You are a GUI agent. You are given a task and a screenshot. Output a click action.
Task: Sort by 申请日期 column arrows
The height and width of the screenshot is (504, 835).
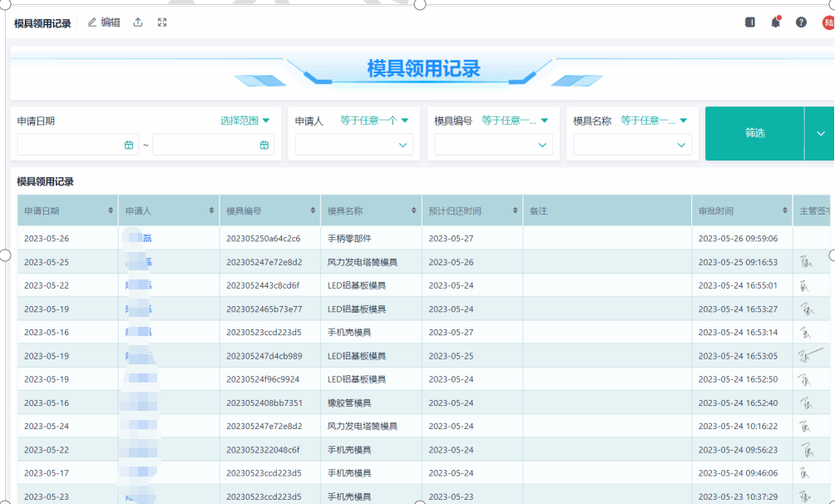[x=111, y=211]
